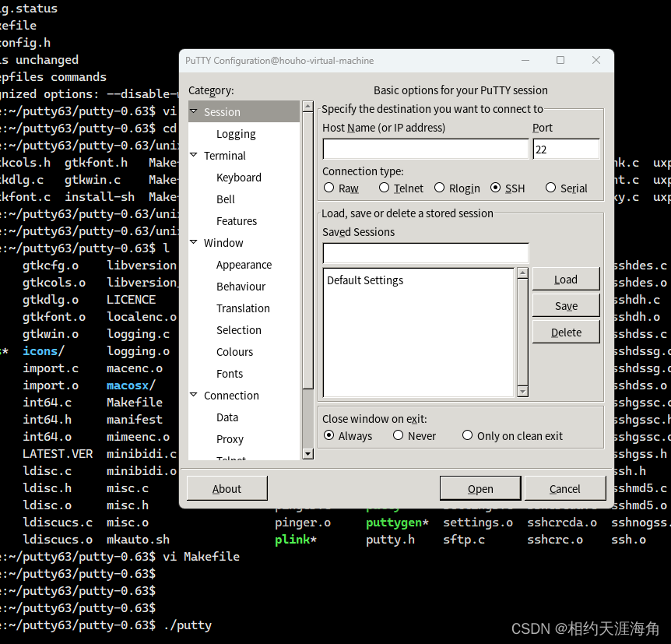Select the Terminal category
671x644 pixels.
[x=225, y=156]
